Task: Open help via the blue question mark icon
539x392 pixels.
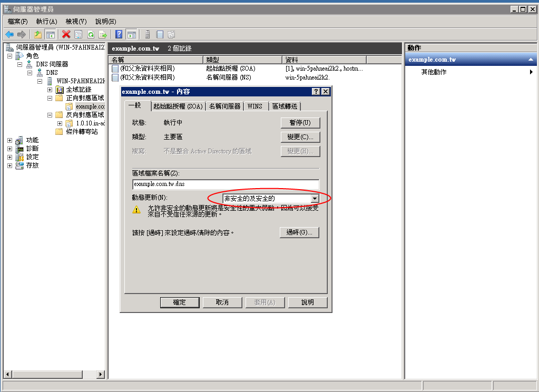Action: tap(120, 34)
